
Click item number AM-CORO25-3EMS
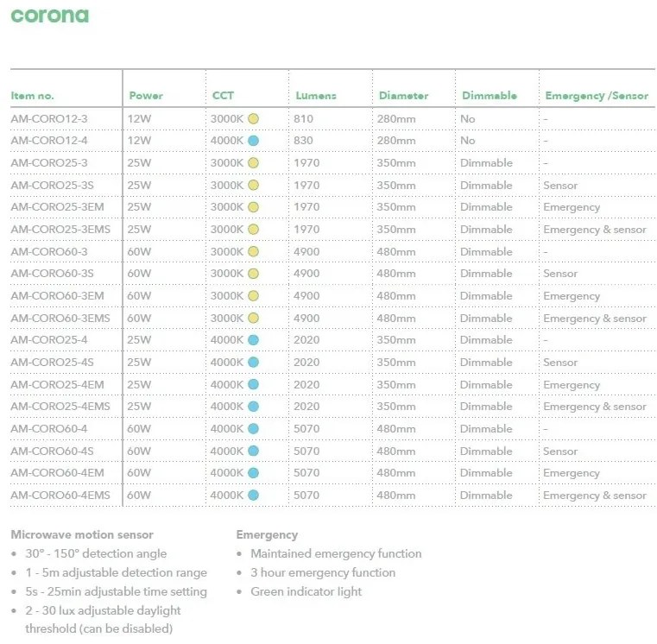[x=60, y=229]
